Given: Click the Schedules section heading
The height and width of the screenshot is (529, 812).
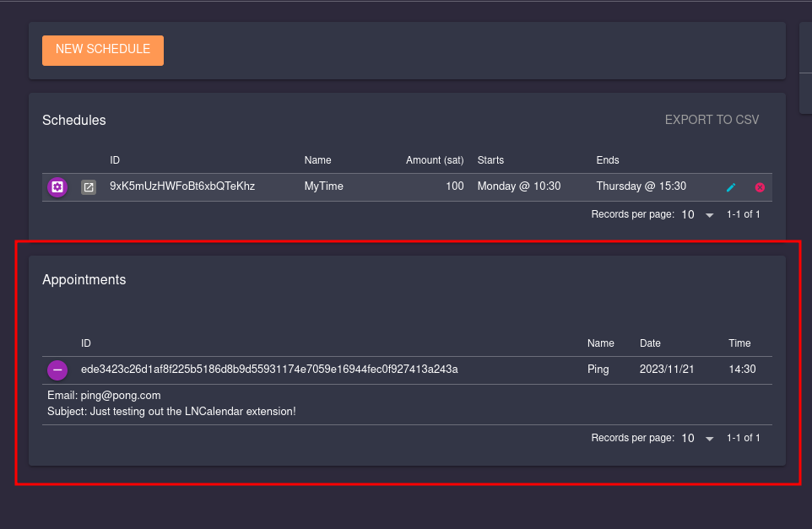Looking at the screenshot, I should pos(74,121).
